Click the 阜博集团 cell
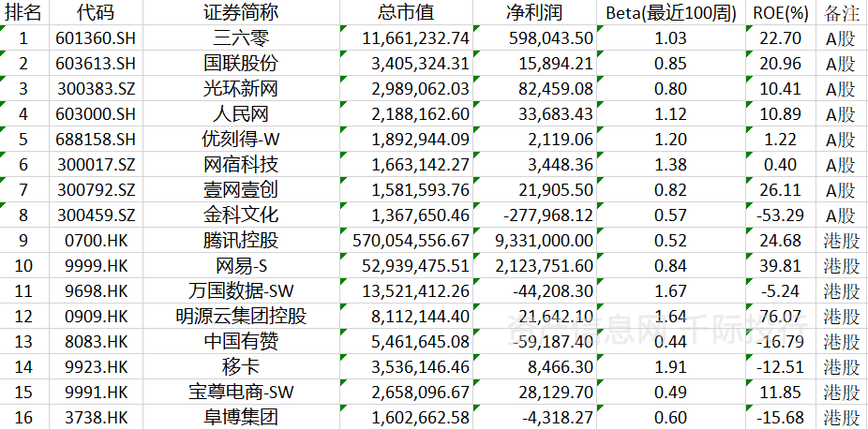The image size is (868, 430). [x=241, y=417]
